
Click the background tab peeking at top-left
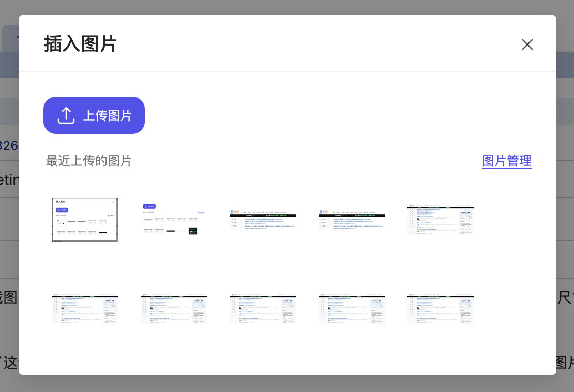coord(9,36)
